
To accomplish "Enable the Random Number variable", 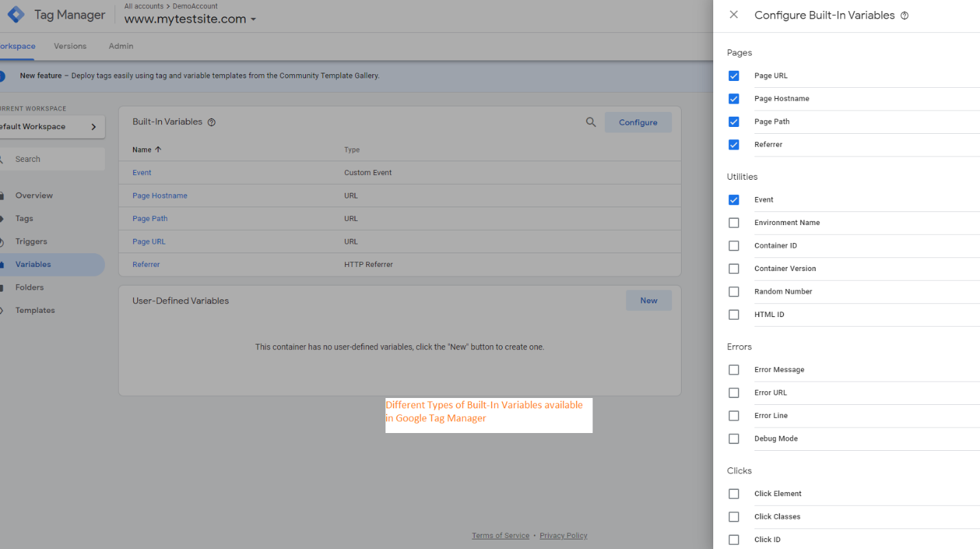I will (x=734, y=292).
